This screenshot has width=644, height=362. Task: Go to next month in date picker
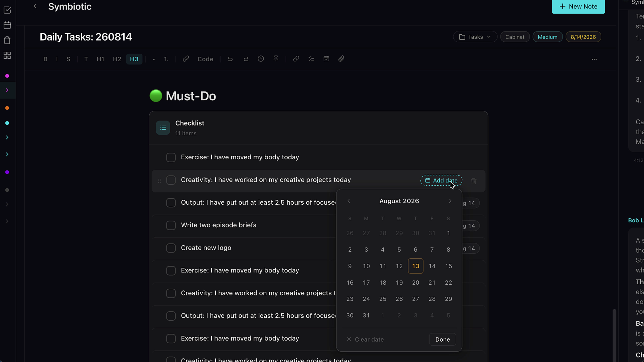[450, 201]
